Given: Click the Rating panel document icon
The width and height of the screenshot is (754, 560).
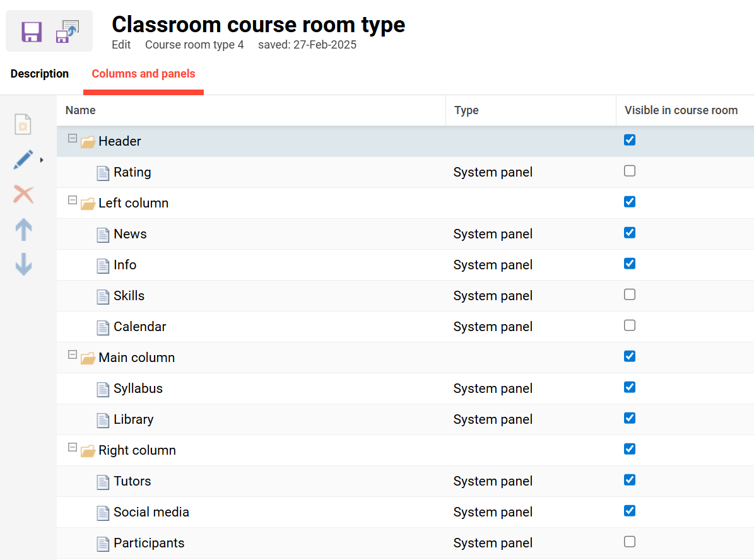Looking at the screenshot, I should click(103, 172).
